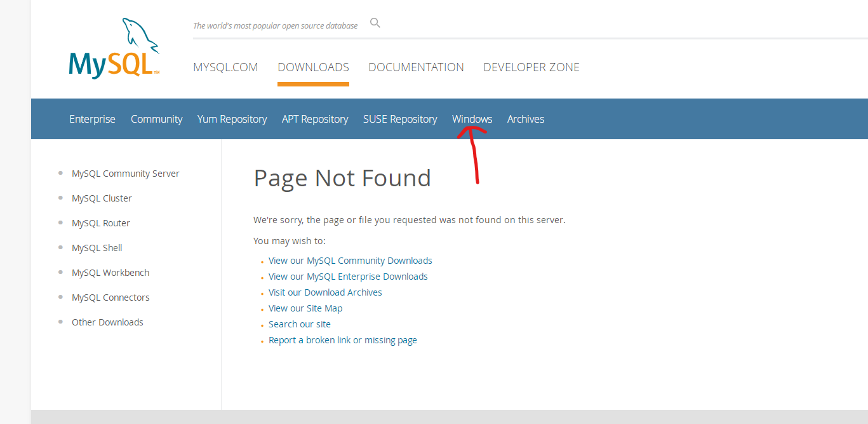The height and width of the screenshot is (424, 868).
Task: Select the DOWNLOADS tab
Action: coord(313,67)
